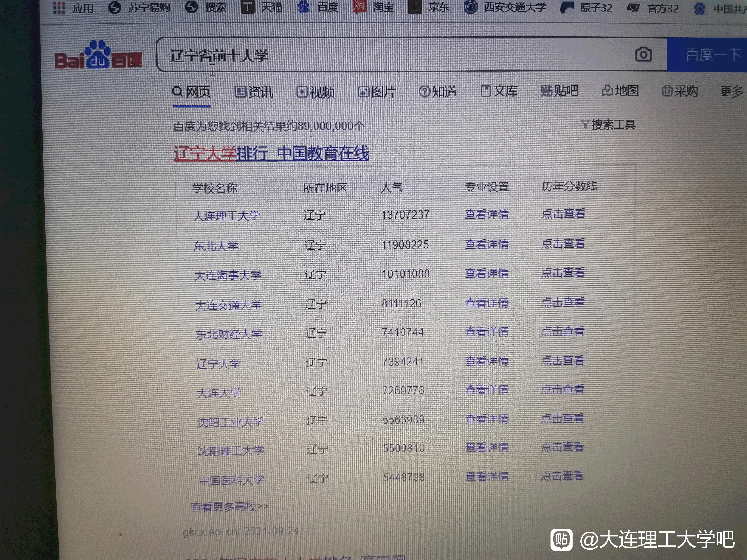Switch to the 知道 tab
Viewport: 747px width, 560px height.
point(438,91)
